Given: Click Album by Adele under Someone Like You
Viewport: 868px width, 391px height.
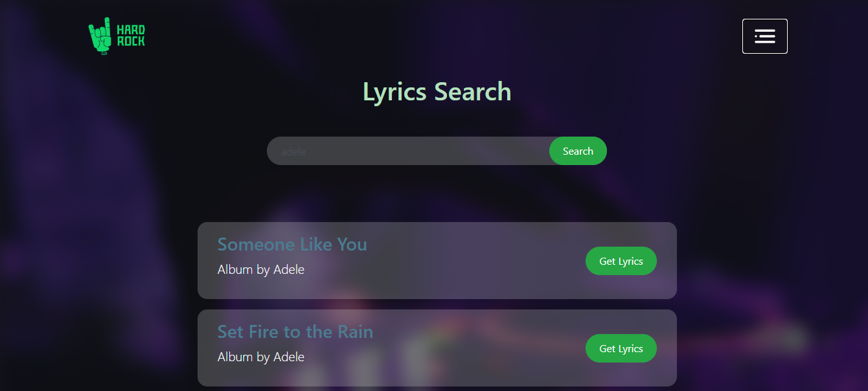Looking at the screenshot, I should coord(261,269).
